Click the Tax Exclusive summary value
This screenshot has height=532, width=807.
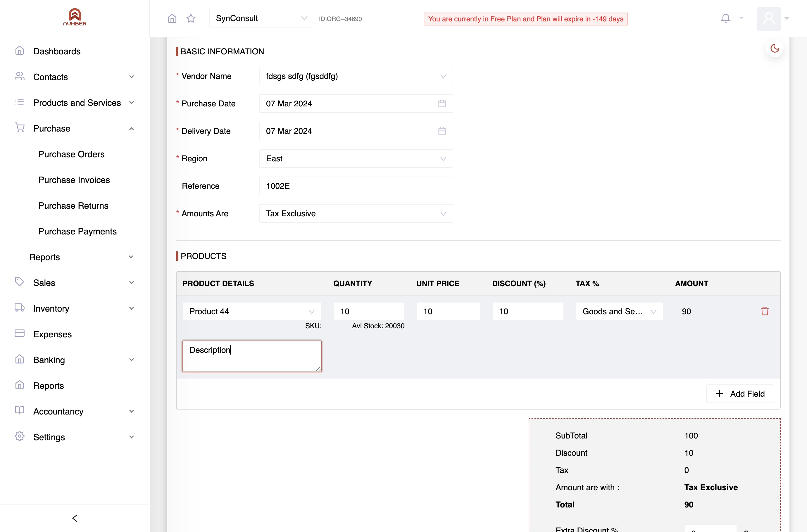(x=711, y=487)
